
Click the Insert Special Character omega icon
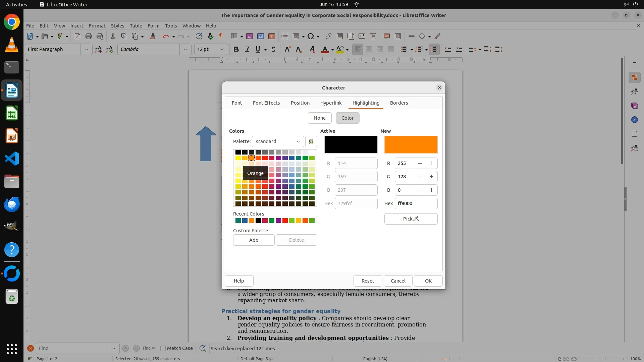pos(311,36)
